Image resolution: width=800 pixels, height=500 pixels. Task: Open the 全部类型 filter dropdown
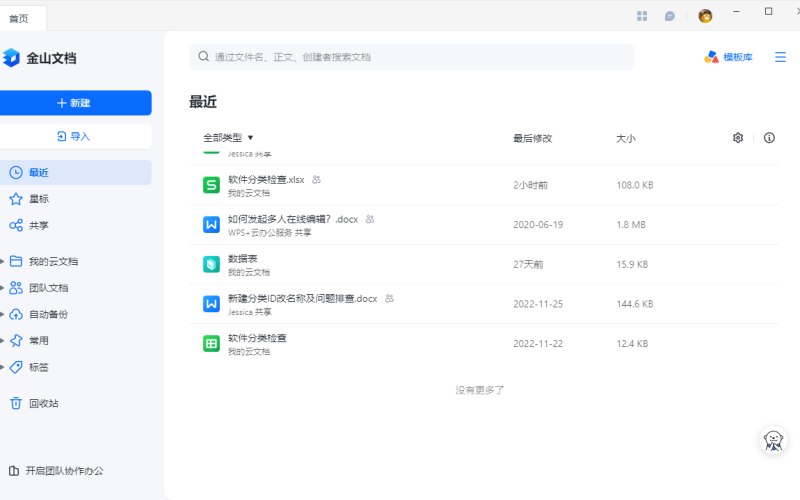tap(228, 138)
